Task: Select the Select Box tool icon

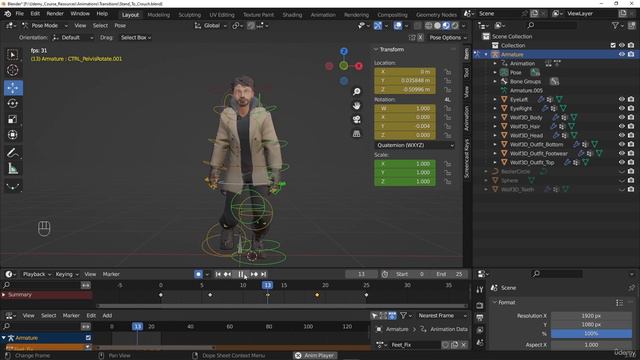Action: [x=13, y=55]
